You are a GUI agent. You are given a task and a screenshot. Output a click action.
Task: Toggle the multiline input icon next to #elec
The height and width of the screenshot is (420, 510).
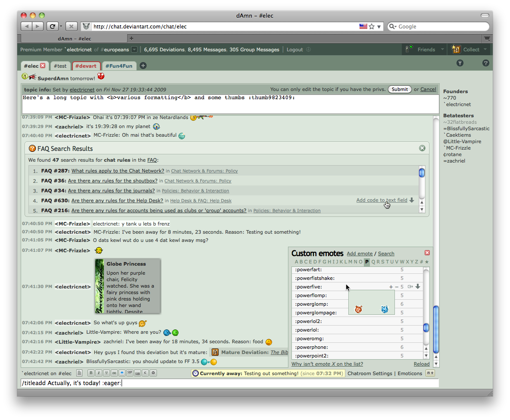[x=79, y=373]
